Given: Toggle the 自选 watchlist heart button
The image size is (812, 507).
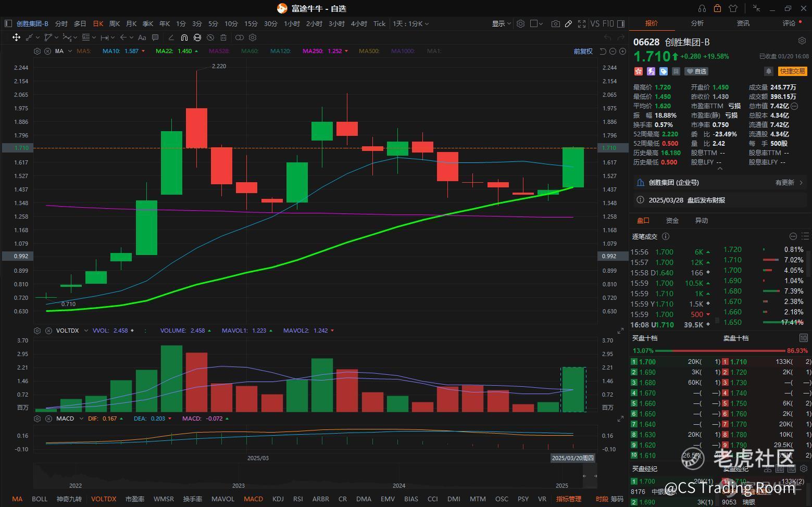Looking at the screenshot, I should pos(696,71).
